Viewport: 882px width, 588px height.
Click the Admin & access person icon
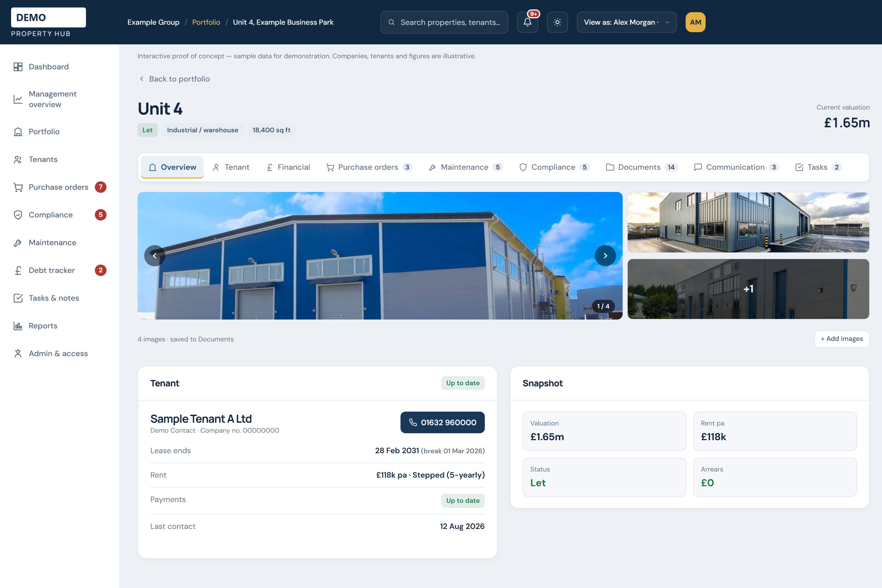point(18,354)
